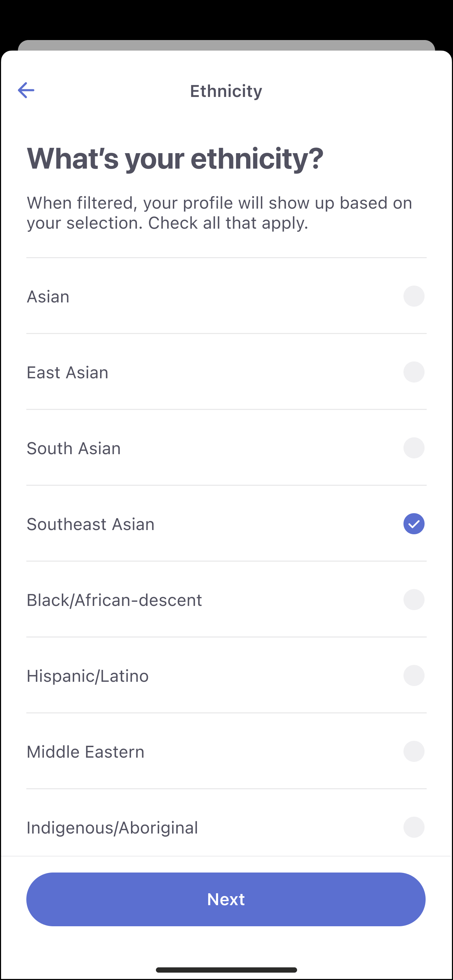
Task: Tap the Middle Eastern row label
Action: (86, 752)
